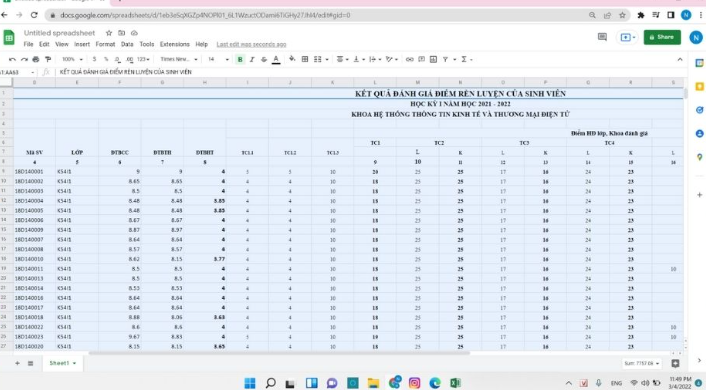
Task: Click the Explore button at bottom right
Action: 675,363
